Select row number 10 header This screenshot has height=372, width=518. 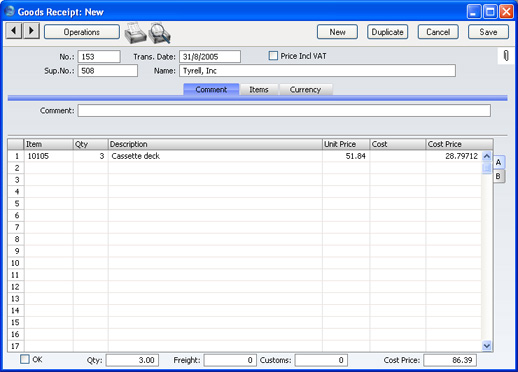(16, 263)
